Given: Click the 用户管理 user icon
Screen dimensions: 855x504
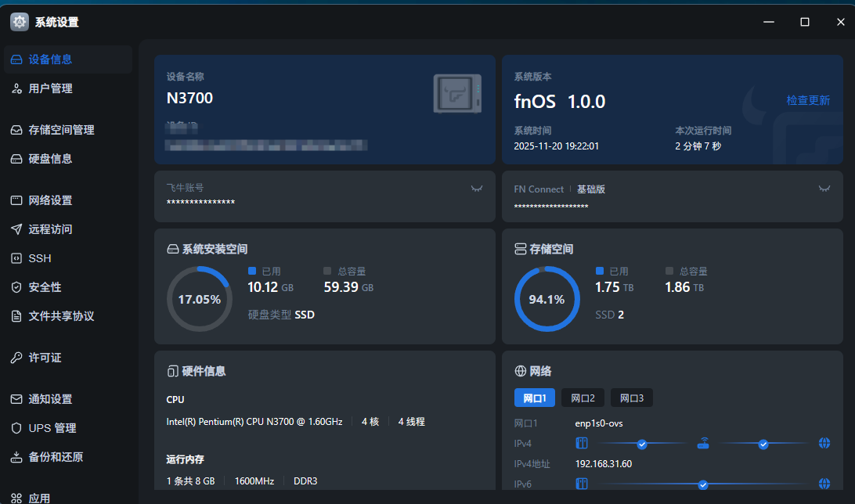Looking at the screenshot, I should (x=16, y=88).
